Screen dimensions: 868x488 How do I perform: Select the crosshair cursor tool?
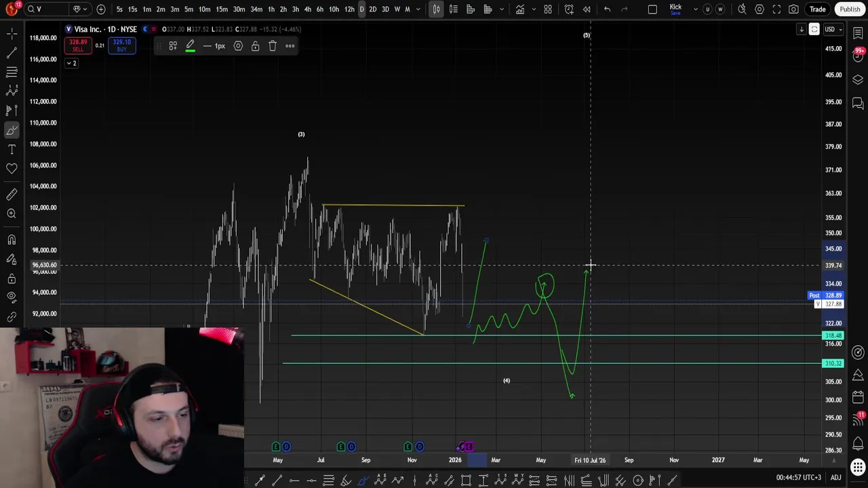12,33
